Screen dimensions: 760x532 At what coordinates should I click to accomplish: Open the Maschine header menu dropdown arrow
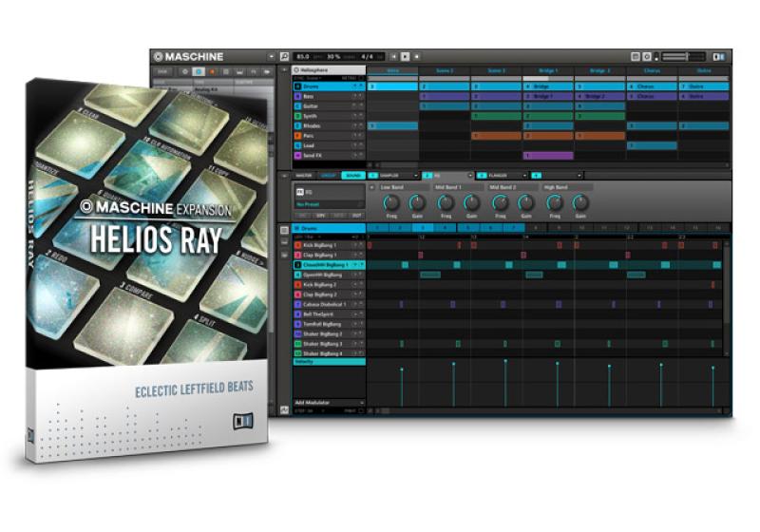click(271, 57)
